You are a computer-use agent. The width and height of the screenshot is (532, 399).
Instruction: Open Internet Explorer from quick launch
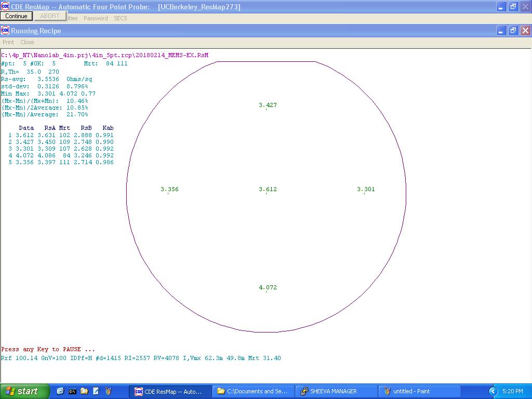tap(60, 391)
